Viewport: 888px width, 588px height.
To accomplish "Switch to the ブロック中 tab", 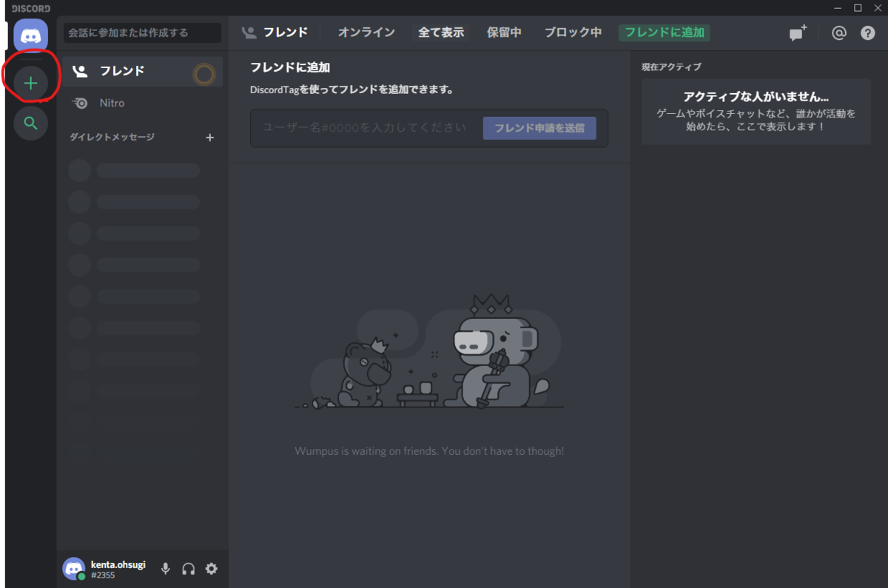I will (x=573, y=33).
